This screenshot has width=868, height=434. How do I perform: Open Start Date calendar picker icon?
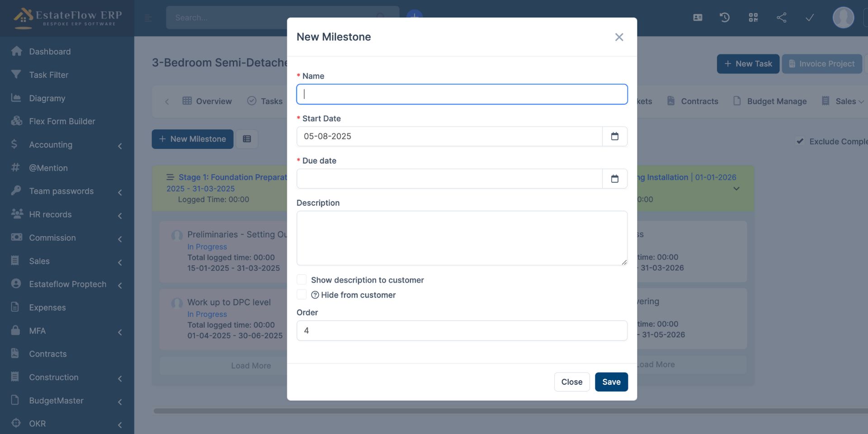tap(614, 137)
